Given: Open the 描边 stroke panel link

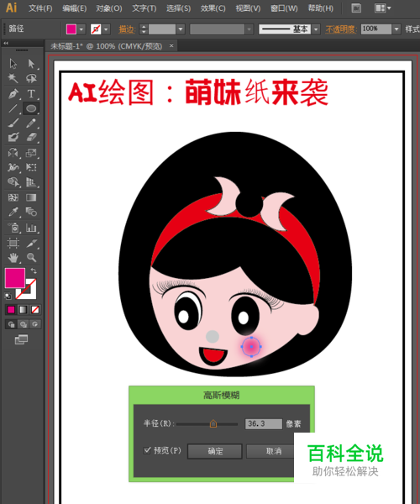Looking at the screenshot, I should [126, 29].
